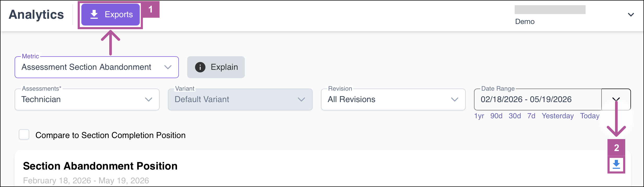Download the Section Abandonment Position chart
Image resolution: width=644 pixels, height=187 pixels.
pos(616,165)
